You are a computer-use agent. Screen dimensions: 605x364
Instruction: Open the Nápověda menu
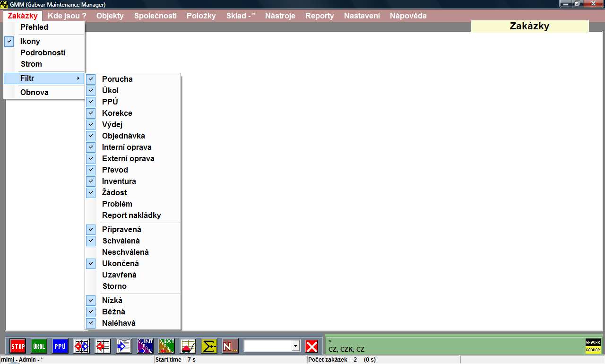coord(408,16)
